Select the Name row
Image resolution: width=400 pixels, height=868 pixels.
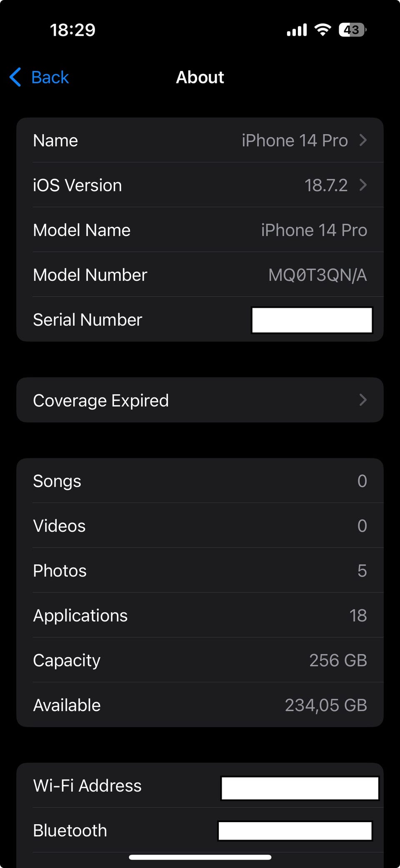click(x=200, y=140)
